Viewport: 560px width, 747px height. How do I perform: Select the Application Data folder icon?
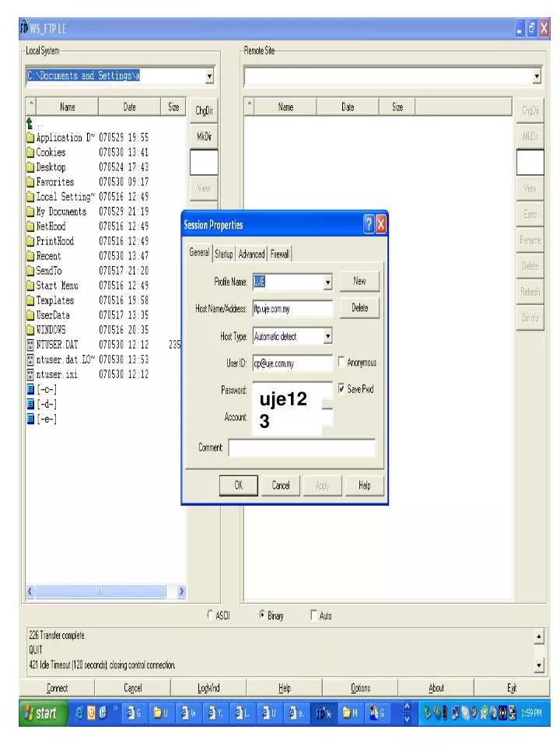[30, 139]
